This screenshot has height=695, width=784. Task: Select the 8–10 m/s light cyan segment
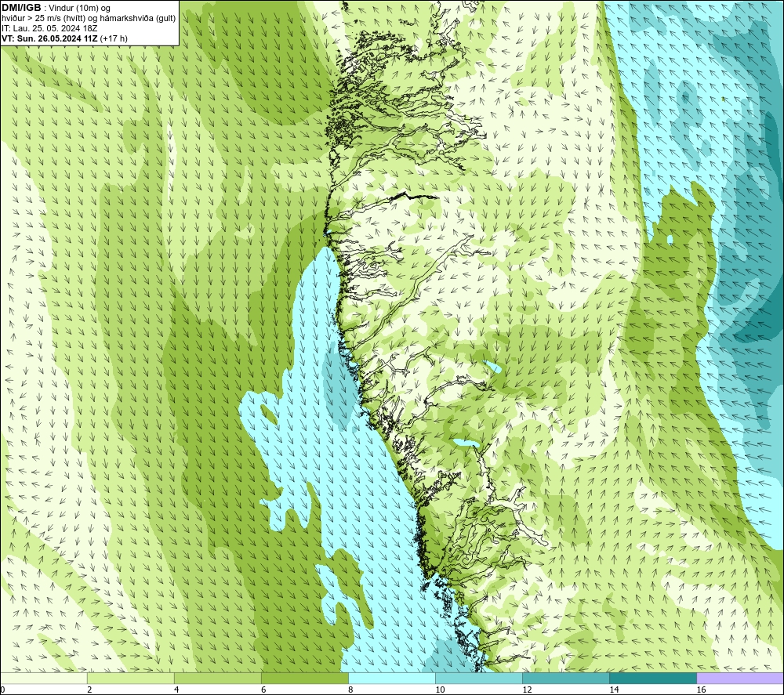click(392, 678)
